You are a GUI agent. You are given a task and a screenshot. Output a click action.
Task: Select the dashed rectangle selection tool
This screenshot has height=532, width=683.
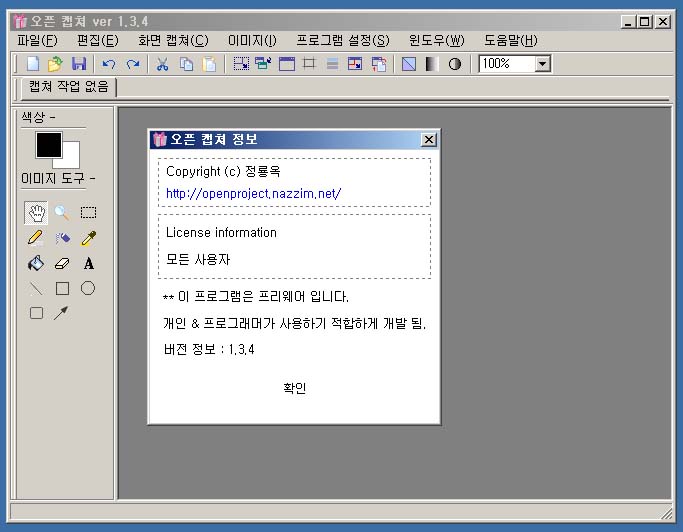(88, 213)
